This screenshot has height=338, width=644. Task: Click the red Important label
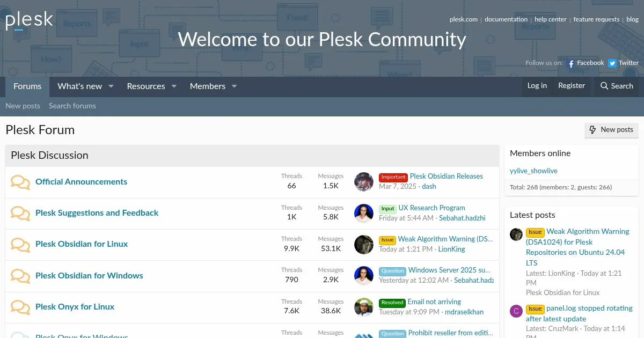tap(393, 177)
